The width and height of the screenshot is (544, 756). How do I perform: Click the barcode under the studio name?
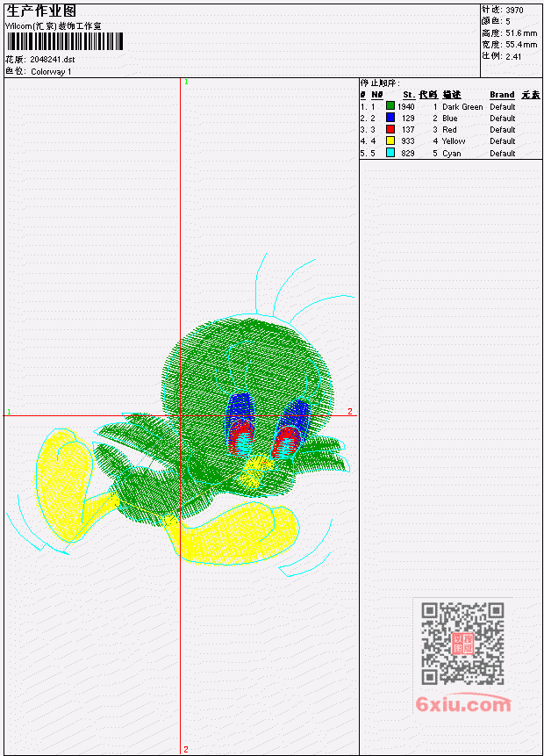(x=65, y=41)
